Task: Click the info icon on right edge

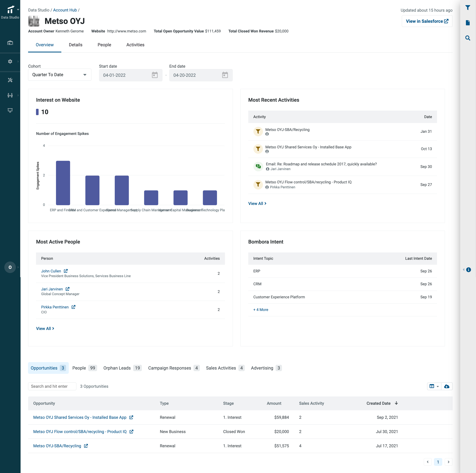Action: pyautogui.click(x=469, y=270)
